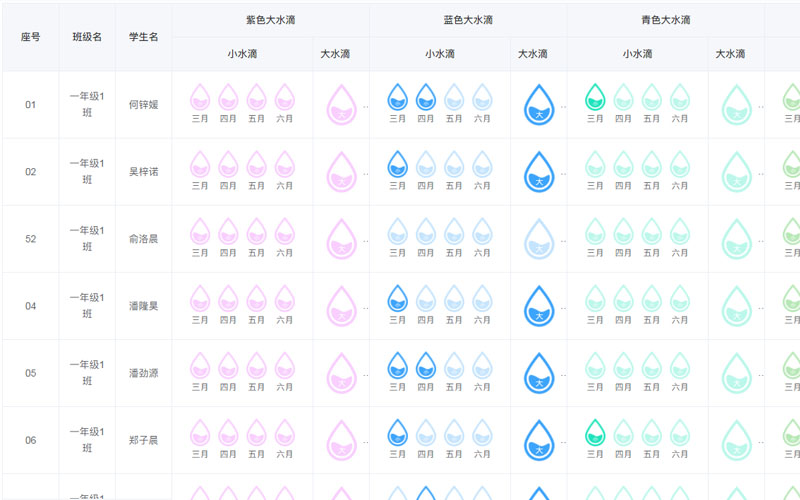The image size is (800, 500).
Task: Select the 紫色大水滴 group header
Action: [270, 20]
